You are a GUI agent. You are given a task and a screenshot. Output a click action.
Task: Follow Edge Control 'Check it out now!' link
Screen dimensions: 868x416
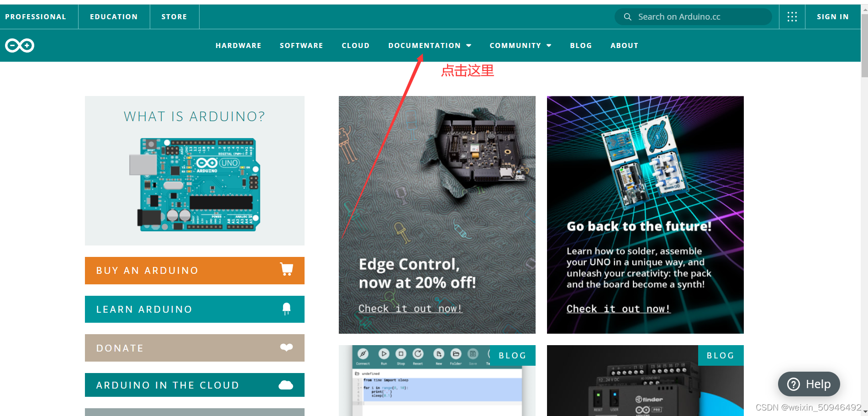pyautogui.click(x=410, y=309)
